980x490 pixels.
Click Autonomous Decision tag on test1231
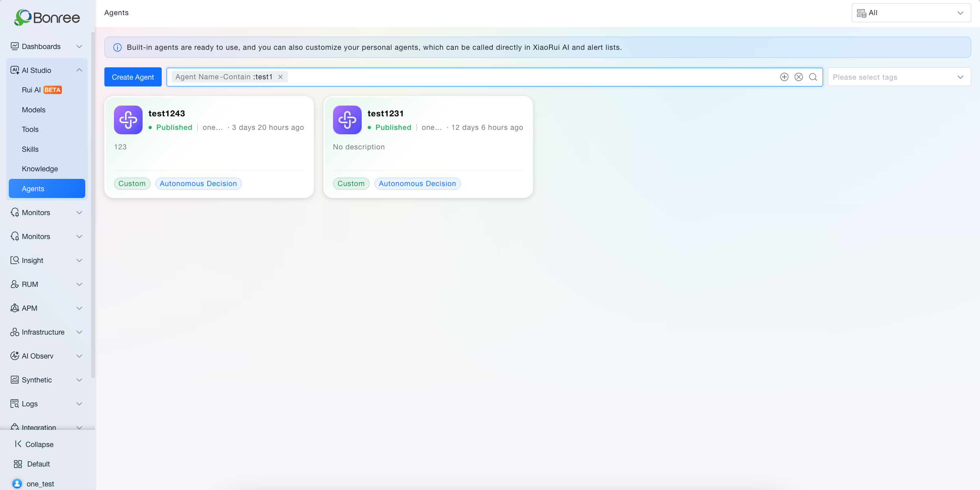417,184
